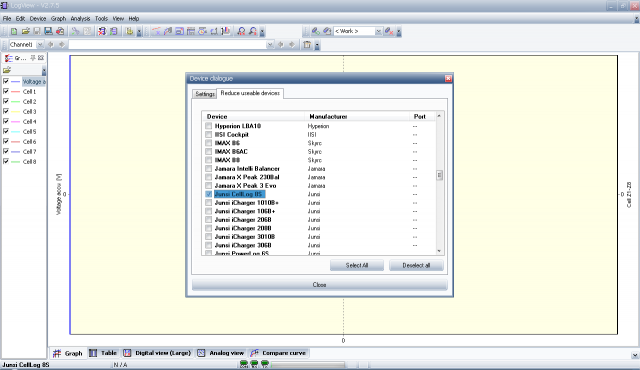Image resolution: width=640 pixels, height=370 pixels.
Task: Open the Device menu
Action: (38, 19)
